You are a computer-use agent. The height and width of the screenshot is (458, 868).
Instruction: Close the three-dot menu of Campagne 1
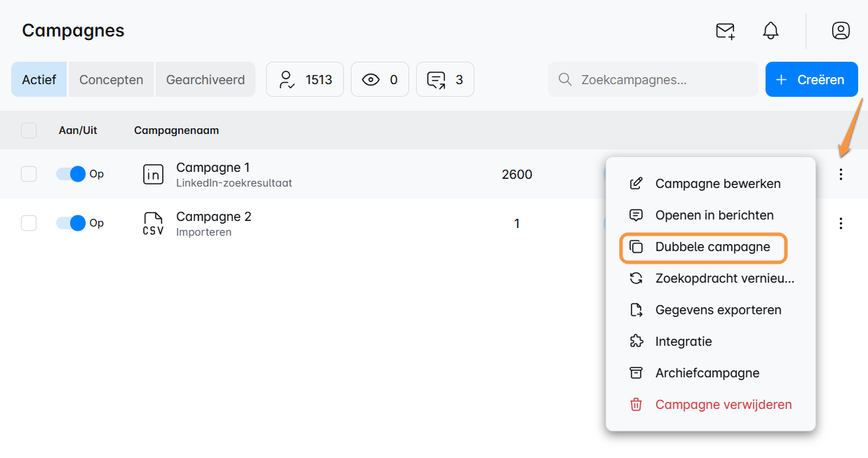tap(841, 175)
